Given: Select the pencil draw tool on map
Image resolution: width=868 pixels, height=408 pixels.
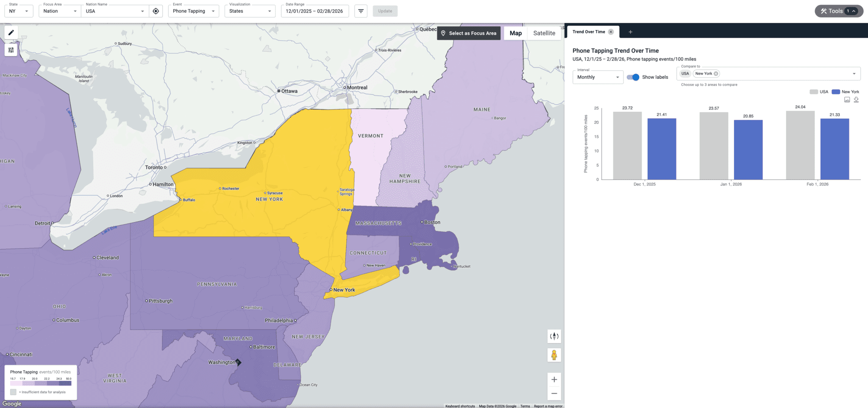Looking at the screenshot, I should [11, 33].
